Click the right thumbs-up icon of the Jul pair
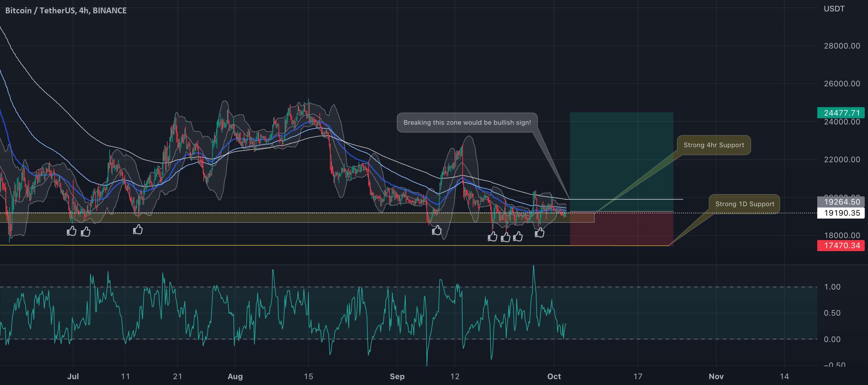This screenshot has width=868, height=385. [86, 232]
